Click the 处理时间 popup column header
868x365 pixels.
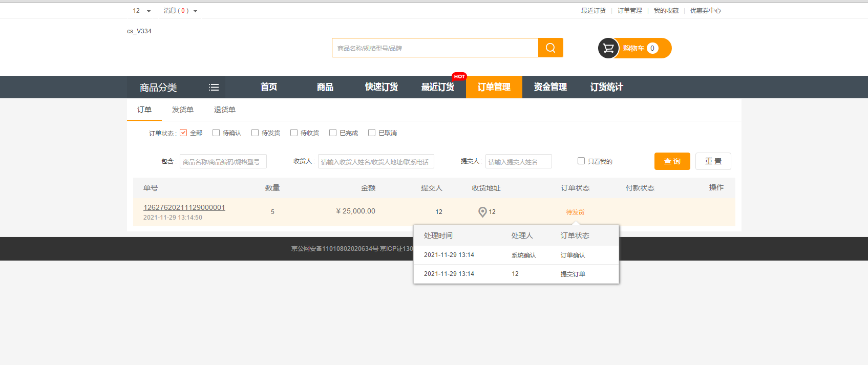pos(438,235)
